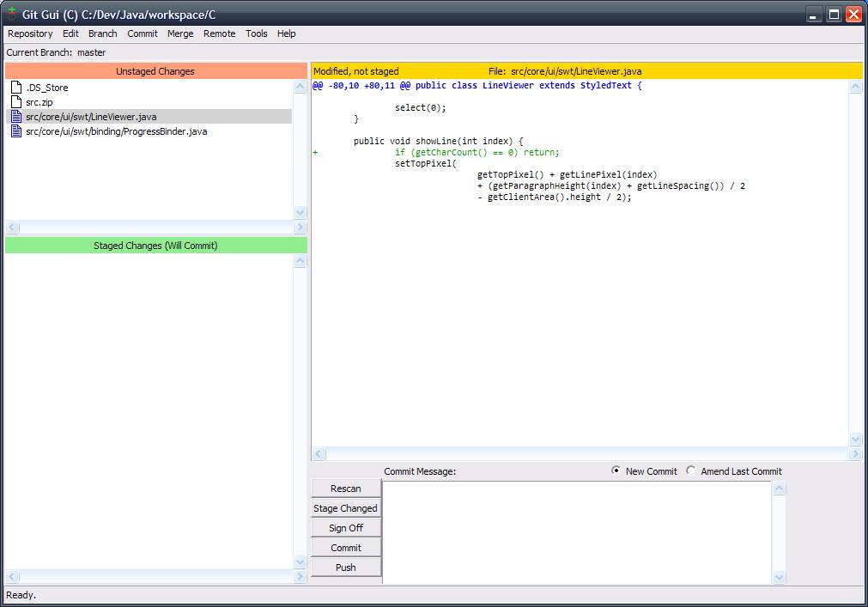Viewport: 868px width, 607px height.
Task: Click the left arrow of diff horizontal scrollbar
Action: [x=319, y=453]
